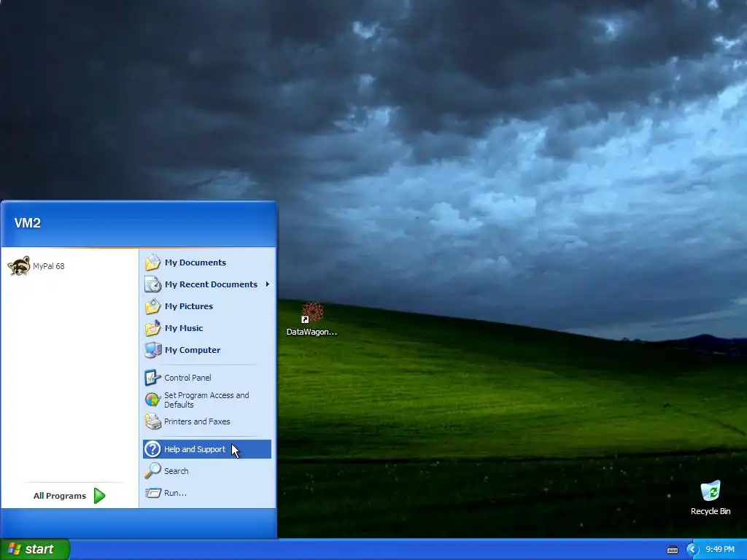Click the Recycle Bin label text

click(x=711, y=511)
